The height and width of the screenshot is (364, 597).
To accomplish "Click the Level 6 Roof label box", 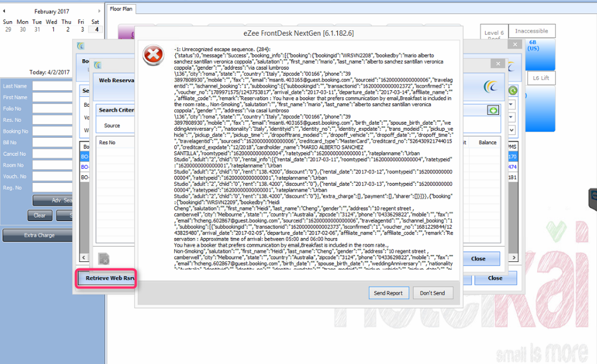I will 494,33.
